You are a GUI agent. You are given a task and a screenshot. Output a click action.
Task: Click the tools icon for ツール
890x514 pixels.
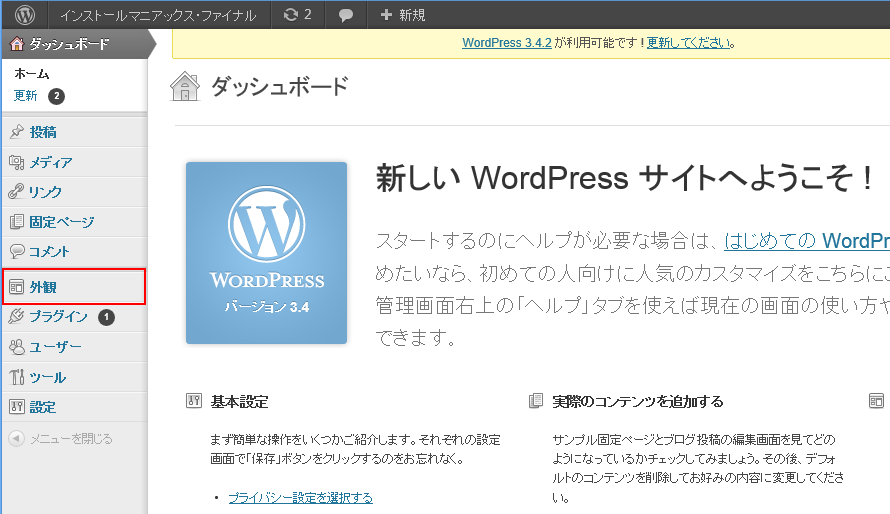click(x=16, y=377)
